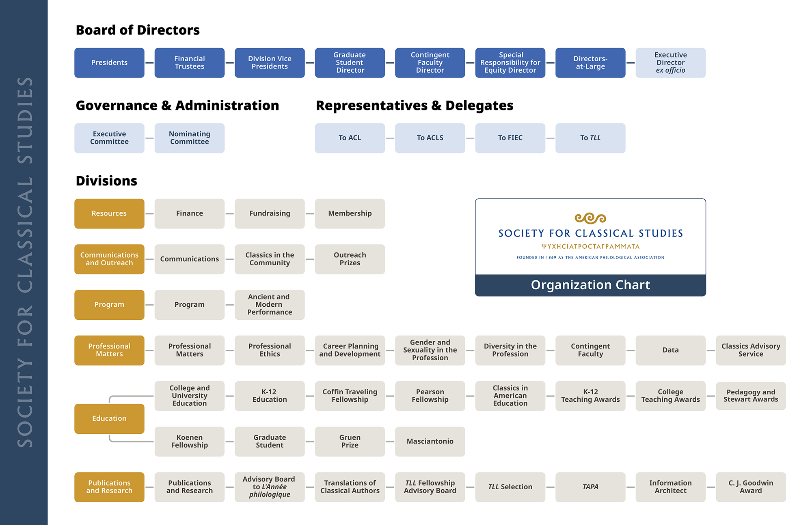Select the Ancient and Modern Performance node
Image resolution: width=812 pixels, height=525 pixels.
pos(269,305)
